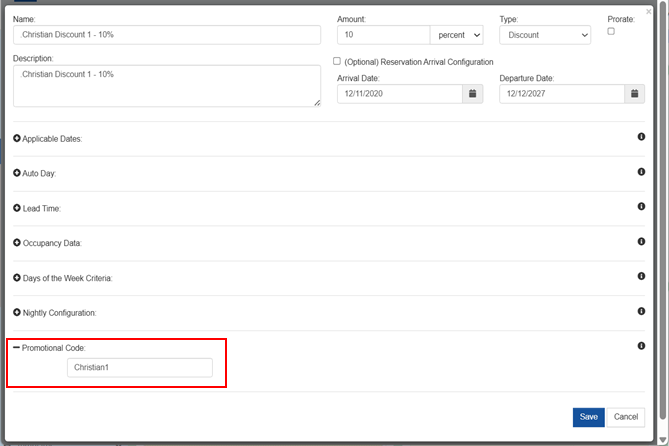669x446 pixels.
Task: Toggle Optional Reservation Arrival Configuration checkbox
Action: click(x=337, y=61)
